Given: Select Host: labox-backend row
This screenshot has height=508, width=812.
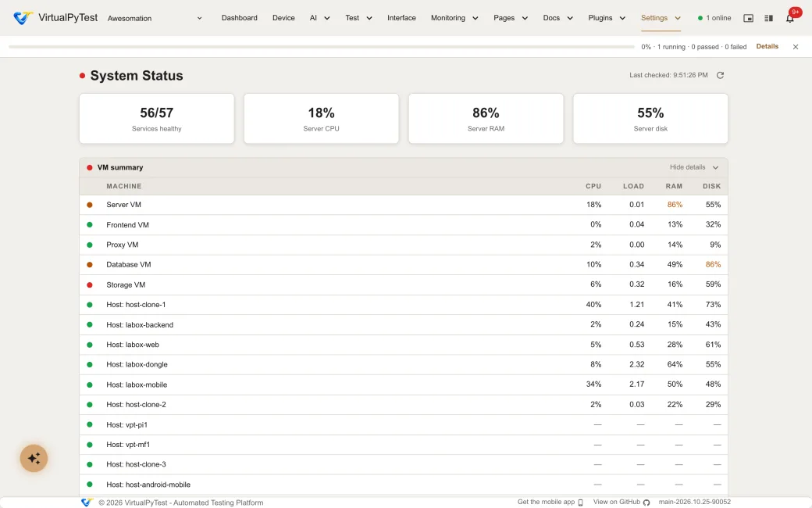Looking at the screenshot, I should tap(404, 324).
